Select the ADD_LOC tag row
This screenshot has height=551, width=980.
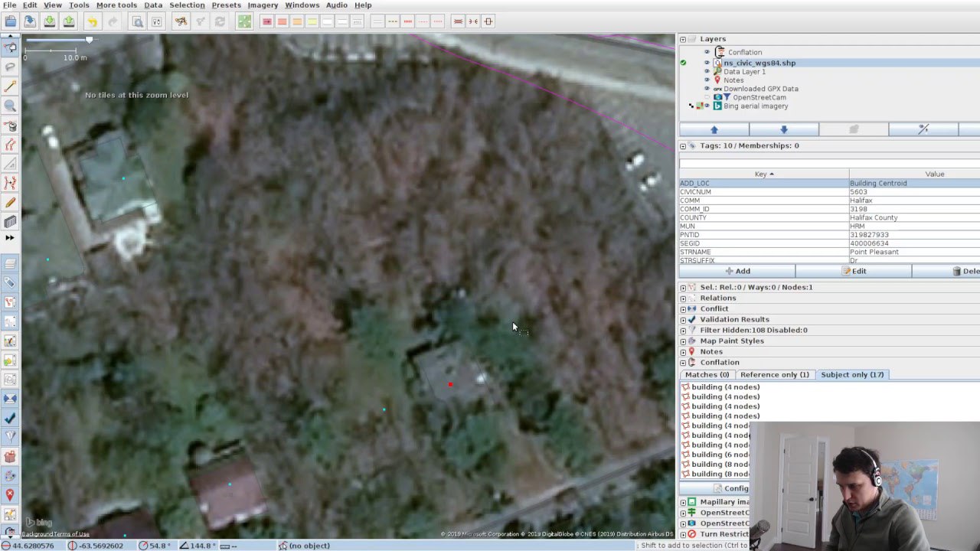830,184
